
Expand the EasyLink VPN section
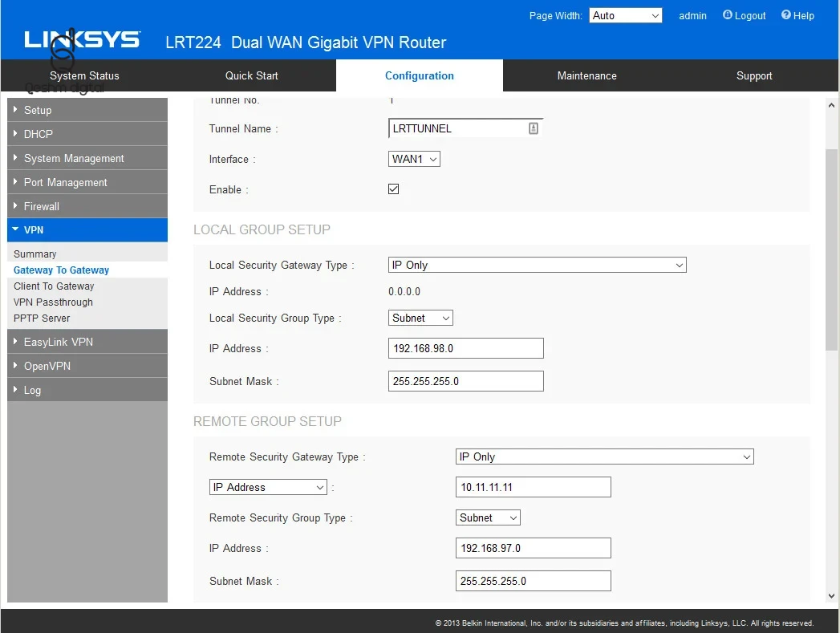click(x=87, y=342)
